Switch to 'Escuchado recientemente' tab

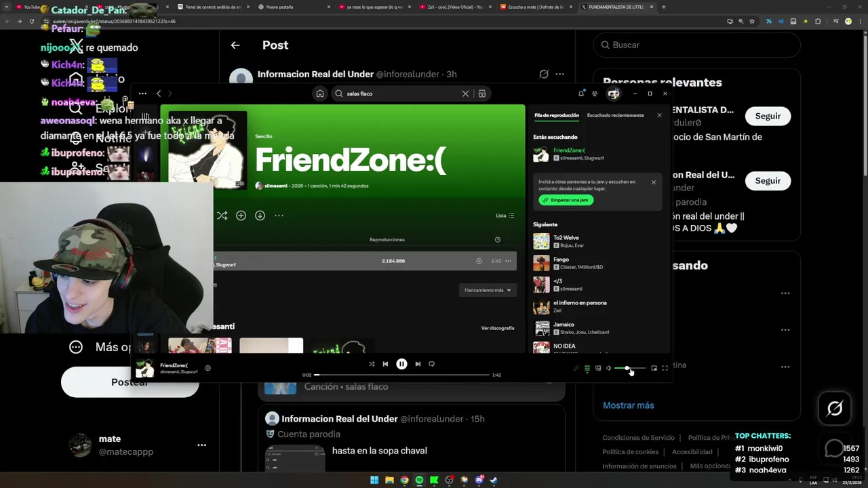615,115
